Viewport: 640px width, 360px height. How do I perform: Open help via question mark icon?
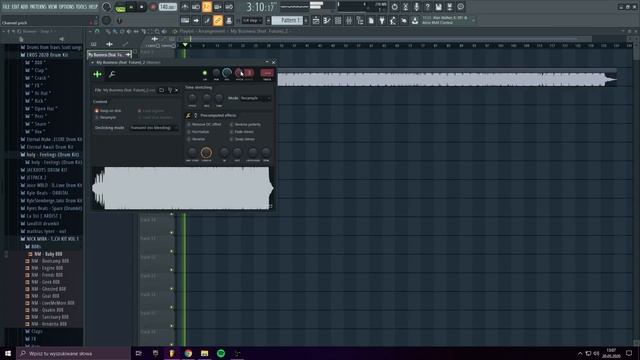427,7
